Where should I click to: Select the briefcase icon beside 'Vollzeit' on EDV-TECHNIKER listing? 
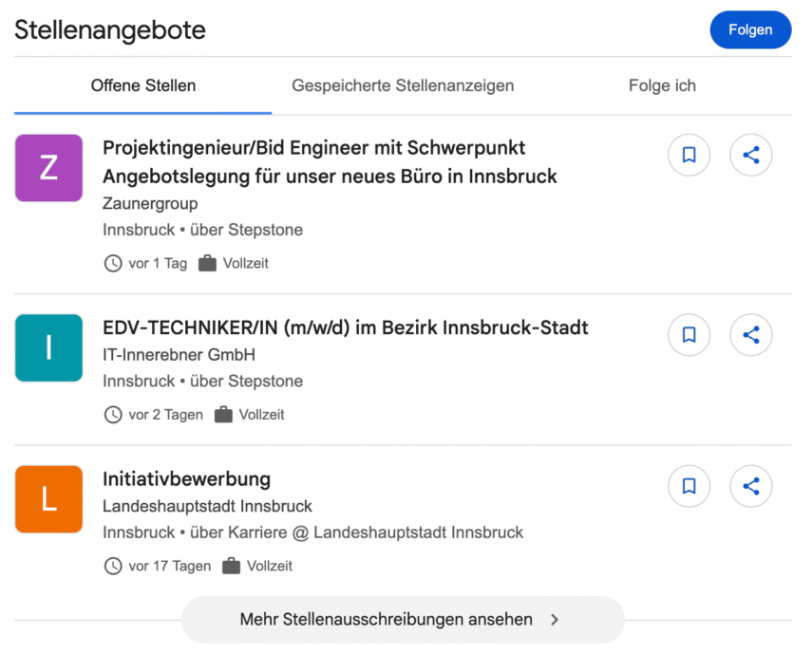pyautogui.click(x=222, y=415)
